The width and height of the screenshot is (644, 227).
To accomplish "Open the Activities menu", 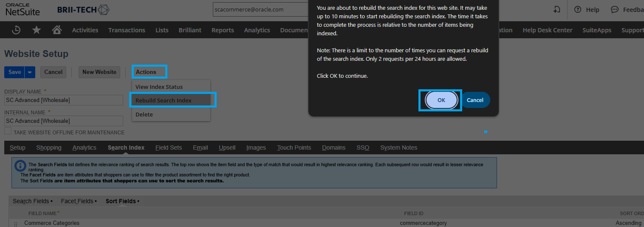I will click(85, 30).
